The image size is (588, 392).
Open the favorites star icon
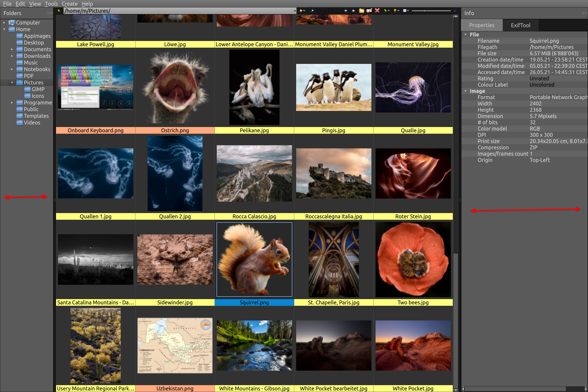[x=302, y=11]
